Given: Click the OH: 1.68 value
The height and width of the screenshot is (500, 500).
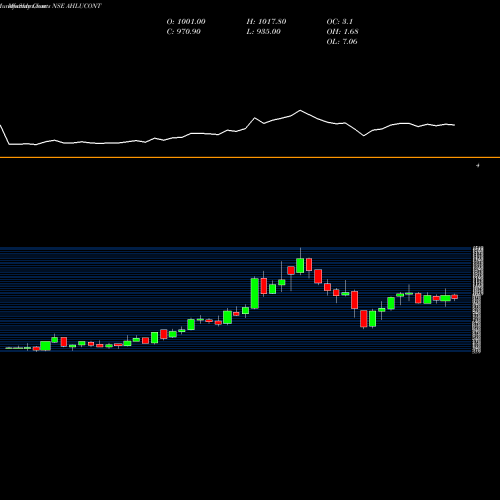Looking at the screenshot, I should click(342, 32).
